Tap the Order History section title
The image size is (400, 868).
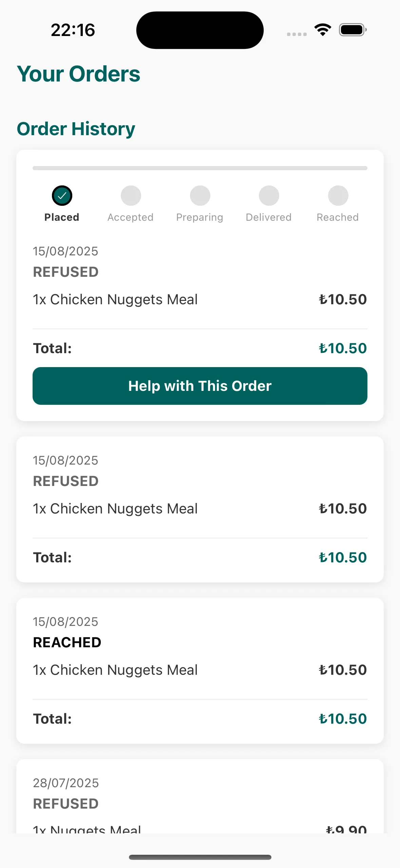(x=76, y=129)
